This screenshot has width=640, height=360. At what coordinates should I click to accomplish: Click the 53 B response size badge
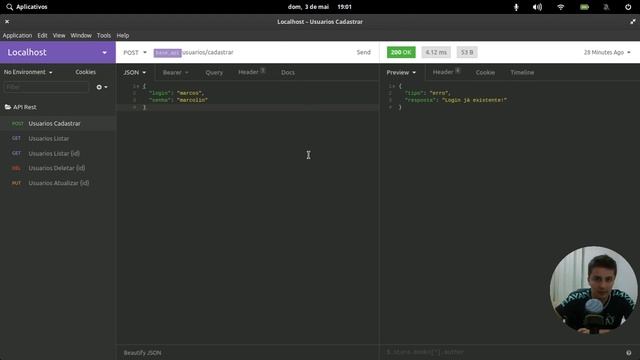click(467, 52)
